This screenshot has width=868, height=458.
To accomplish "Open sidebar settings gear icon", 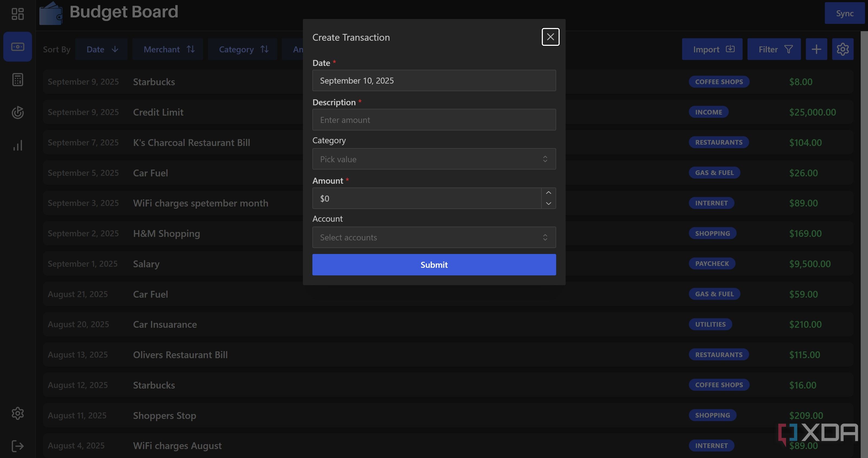I will [x=18, y=413].
